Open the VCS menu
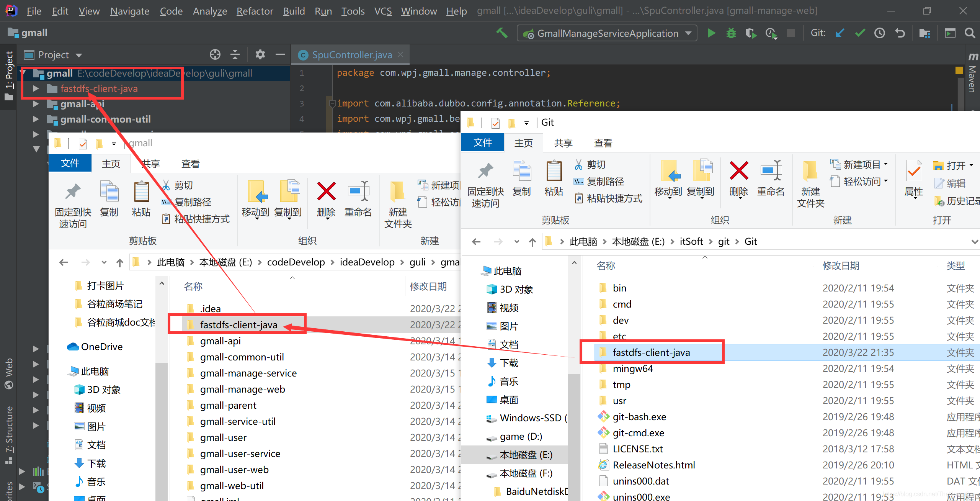980x501 pixels. pyautogui.click(x=383, y=11)
